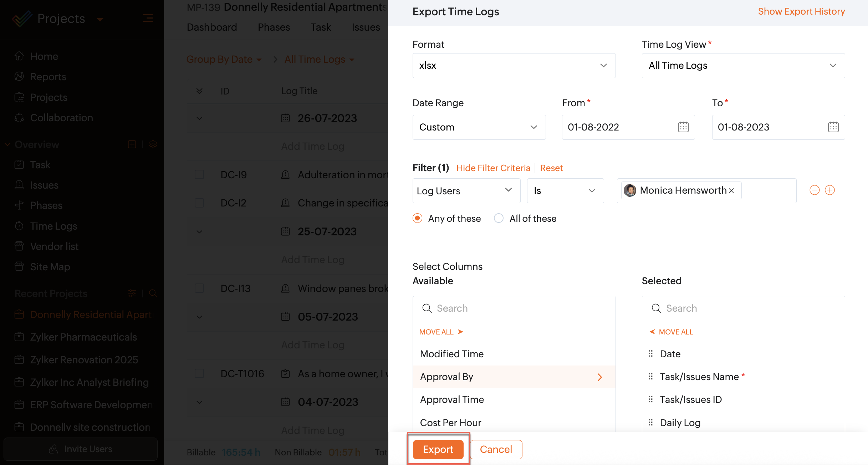Open the Format xlsx dropdown

click(514, 66)
